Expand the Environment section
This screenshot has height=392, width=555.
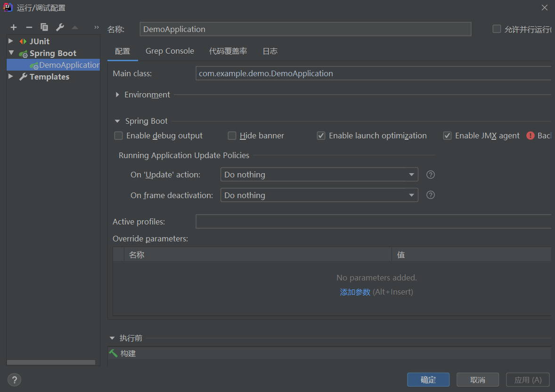click(x=117, y=95)
